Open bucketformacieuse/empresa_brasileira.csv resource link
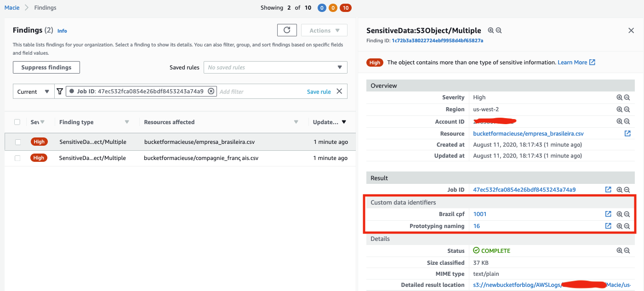This screenshot has height=291, width=644. 529,133
